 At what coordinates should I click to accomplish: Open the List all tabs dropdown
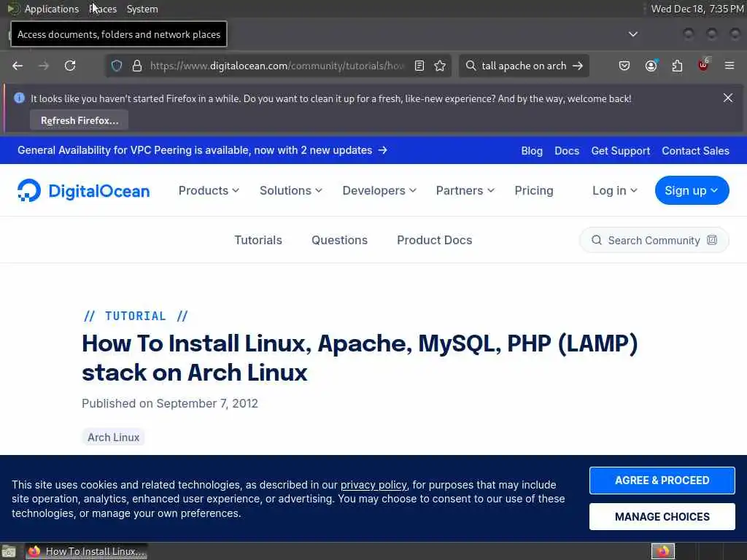[x=633, y=34]
